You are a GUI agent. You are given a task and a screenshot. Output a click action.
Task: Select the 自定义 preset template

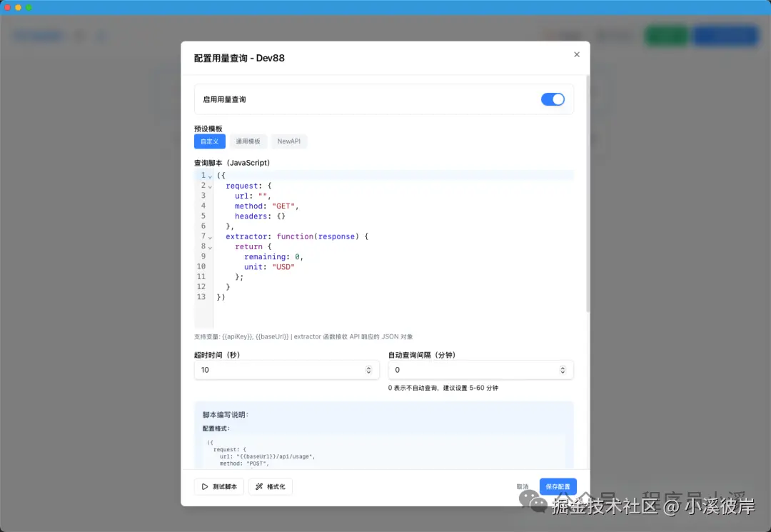point(209,141)
